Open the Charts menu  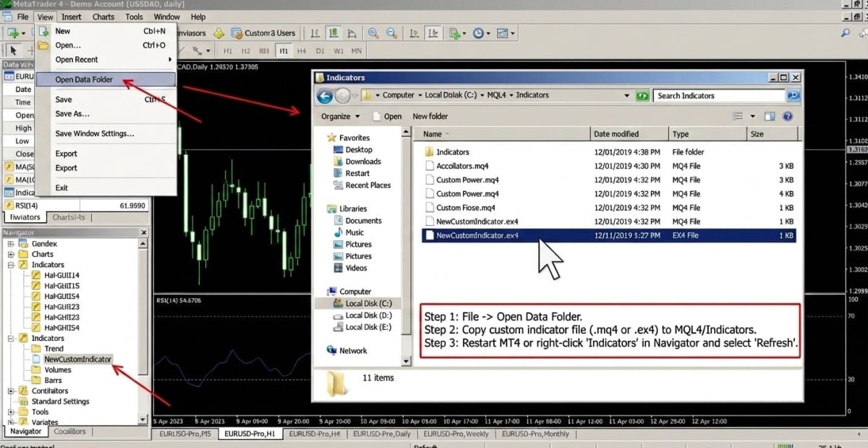tap(103, 17)
